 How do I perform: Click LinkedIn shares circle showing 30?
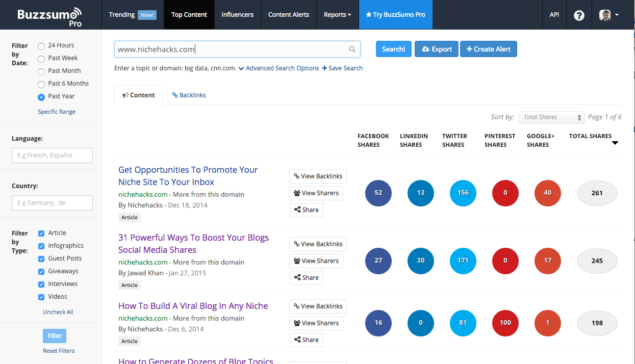coord(421,261)
